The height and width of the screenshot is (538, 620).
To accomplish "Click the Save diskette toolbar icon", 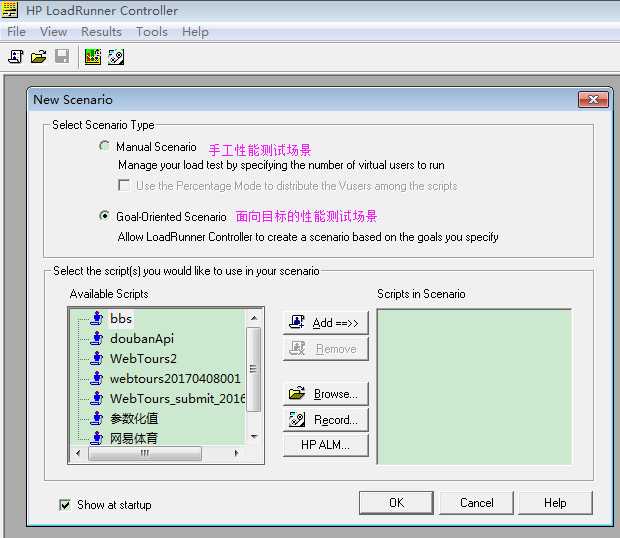I will click(x=62, y=57).
